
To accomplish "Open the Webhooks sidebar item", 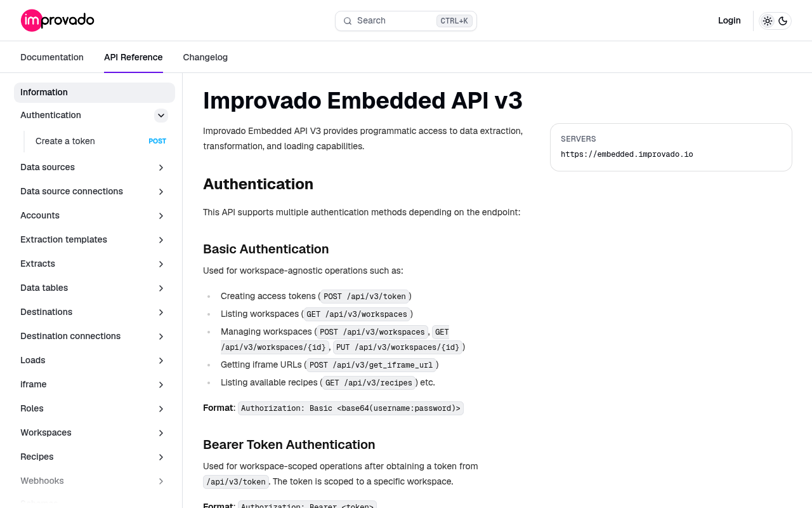I will pyautogui.click(x=42, y=481).
